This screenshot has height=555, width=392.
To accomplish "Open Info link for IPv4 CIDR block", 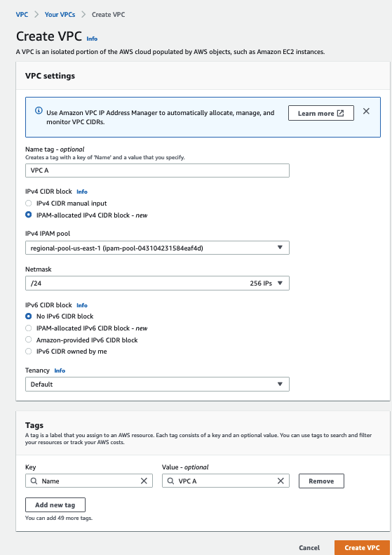I will 82,192.
